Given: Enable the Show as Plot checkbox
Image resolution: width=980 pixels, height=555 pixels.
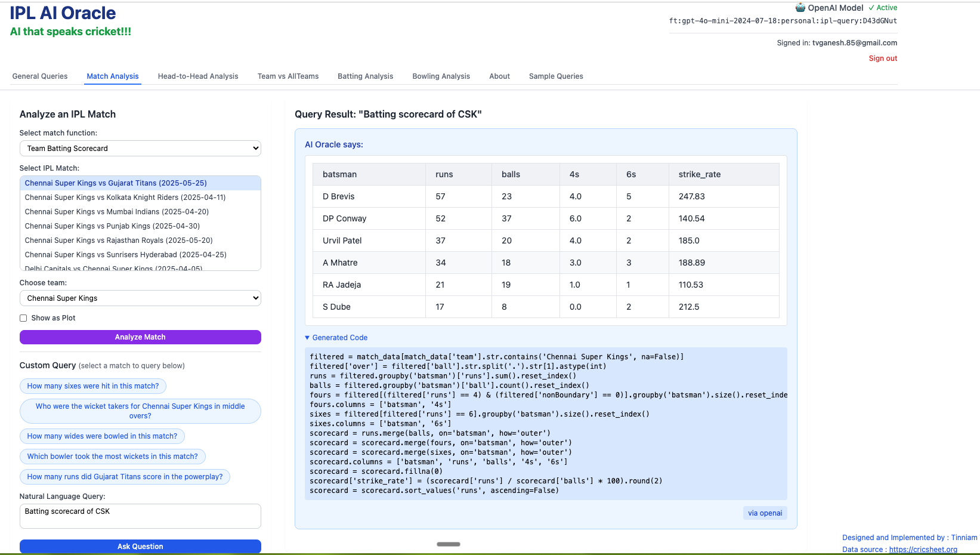Looking at the screenshot, I should coord(23,318).
